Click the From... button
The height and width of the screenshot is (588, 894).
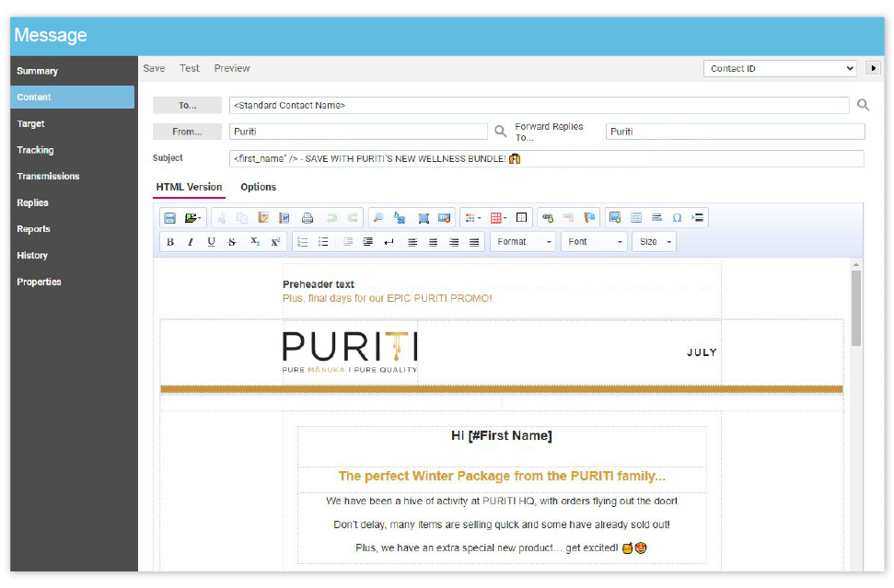click(187, 132)
